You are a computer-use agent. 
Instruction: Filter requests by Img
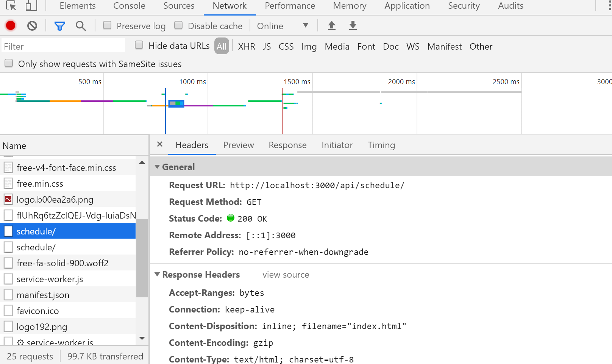tap(309, 47)
